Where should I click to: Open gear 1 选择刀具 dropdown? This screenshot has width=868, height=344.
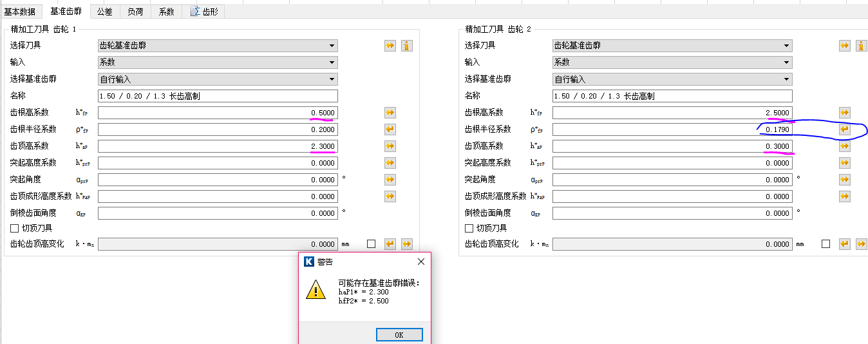click(218, 46)
